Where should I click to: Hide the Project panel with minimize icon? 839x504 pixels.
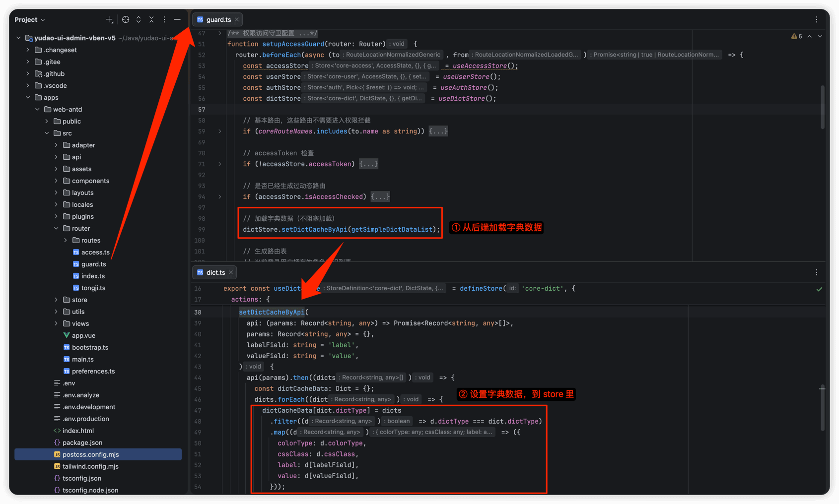click(177, 20)
